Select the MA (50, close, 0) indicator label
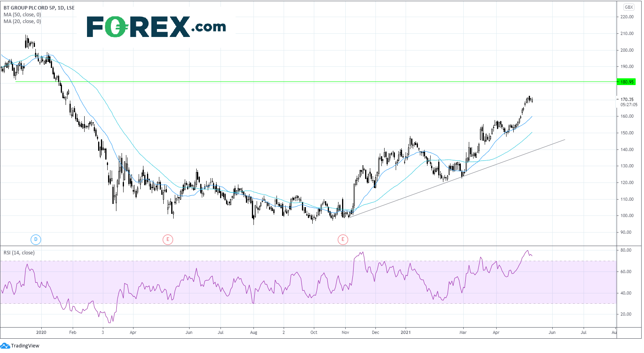This screenshot has height=353, width=644. pyautogui.click(x=22, y=14)
